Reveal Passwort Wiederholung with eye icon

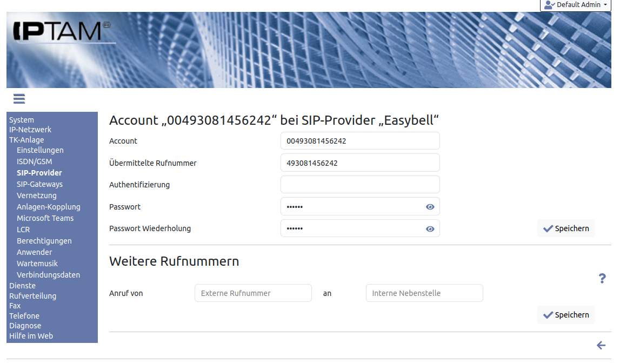pyautogui.click(x=430, y=229)
